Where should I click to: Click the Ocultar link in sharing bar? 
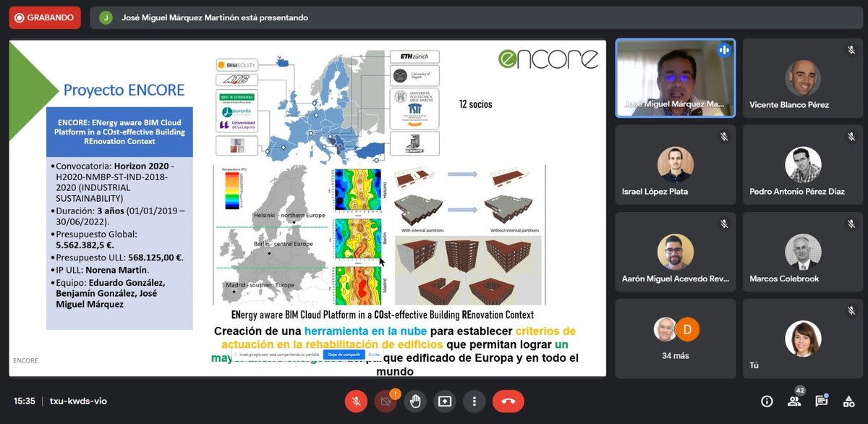tap(375, 355)
